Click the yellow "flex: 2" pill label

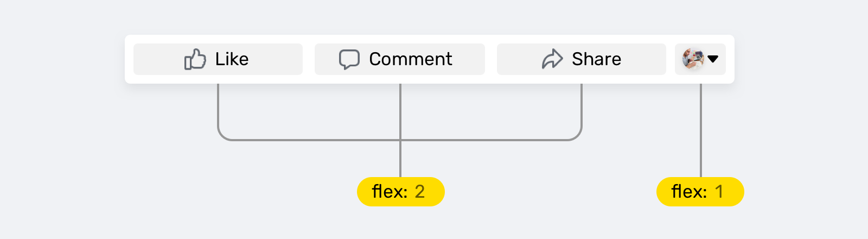(x=400, y=192)
